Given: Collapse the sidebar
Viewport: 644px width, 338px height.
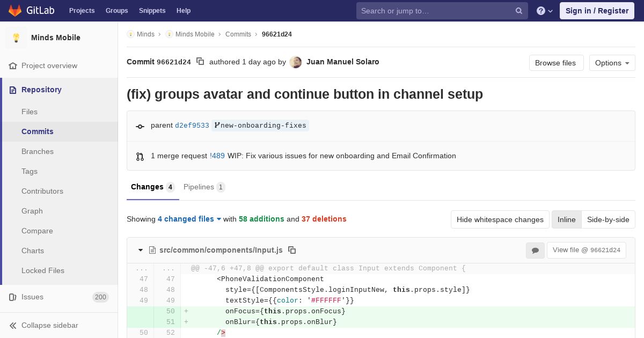Looking at the screenshot, I should click(x=49, y=325).
